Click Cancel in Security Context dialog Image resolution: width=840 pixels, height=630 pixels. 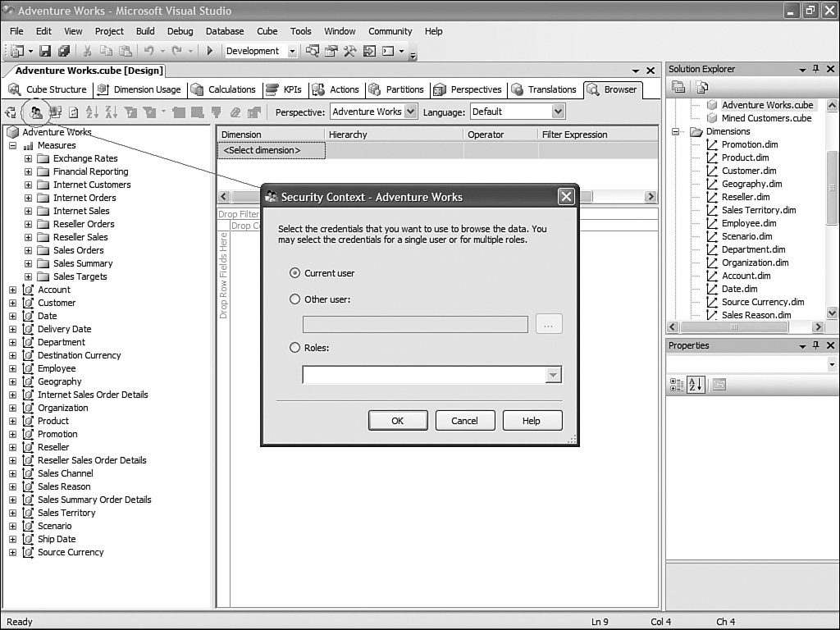pyautogui.click(x=464, y=421)
